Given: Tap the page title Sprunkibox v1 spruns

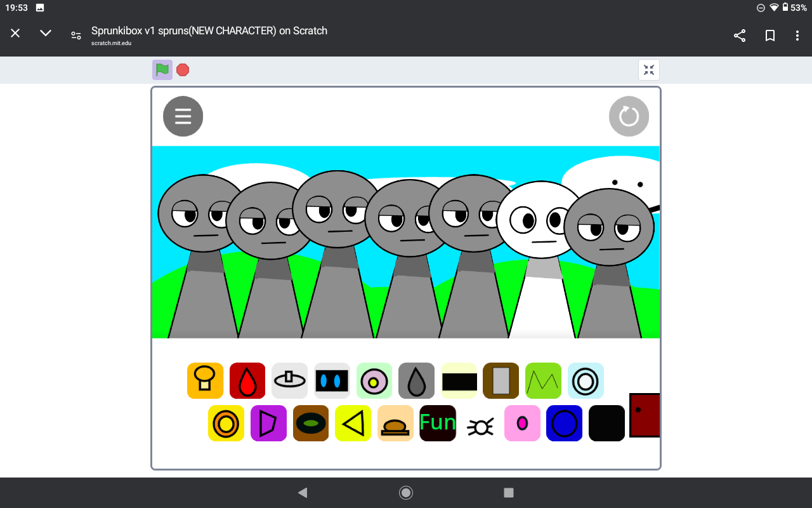Looking at the screenshot, I should pos(209,30).
